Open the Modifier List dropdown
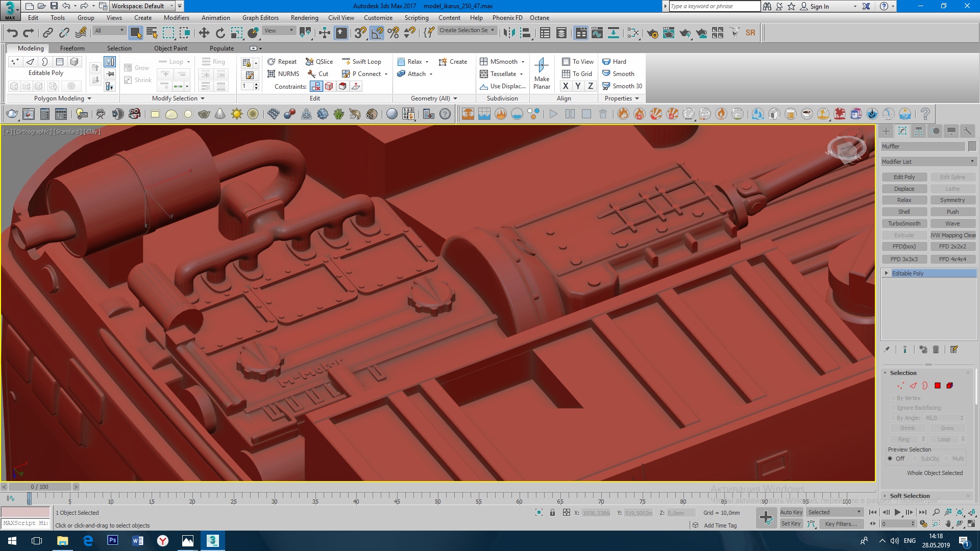The image size is (980, 551). pyautogui.click(x=928, y=162)
